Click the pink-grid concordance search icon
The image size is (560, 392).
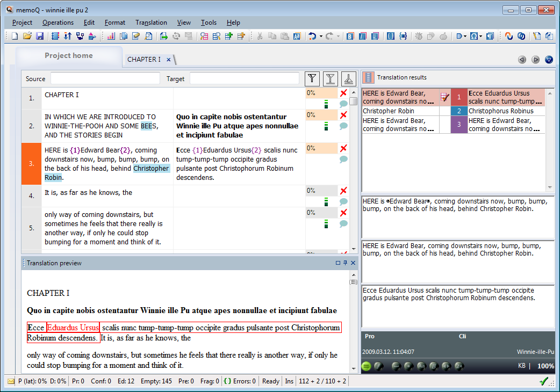tap(204, 36)
